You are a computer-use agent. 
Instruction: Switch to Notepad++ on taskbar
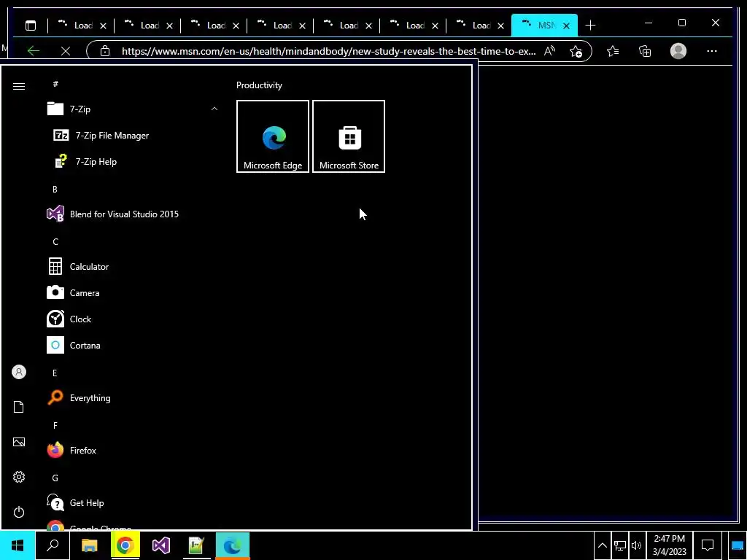tap(196, 545)
